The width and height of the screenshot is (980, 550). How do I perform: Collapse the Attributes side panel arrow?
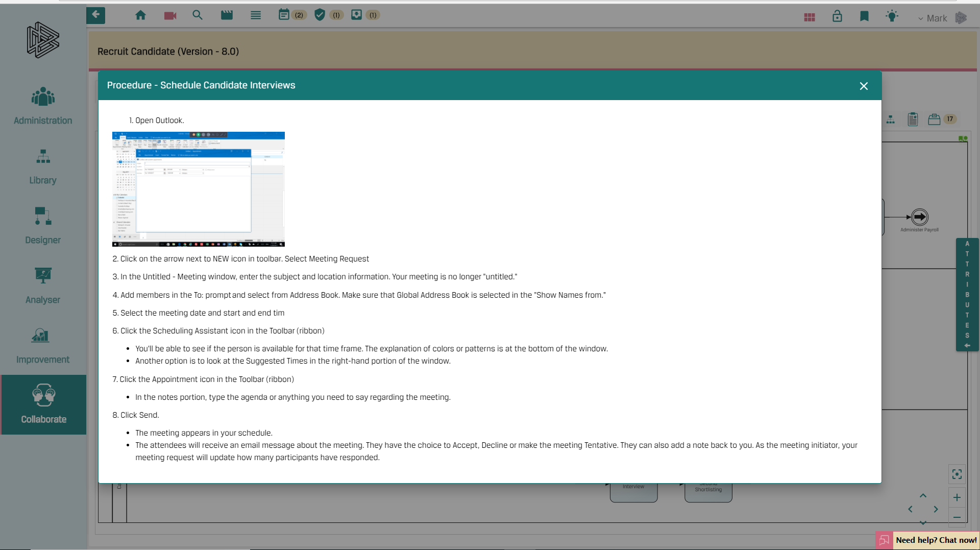pos(967,346)
